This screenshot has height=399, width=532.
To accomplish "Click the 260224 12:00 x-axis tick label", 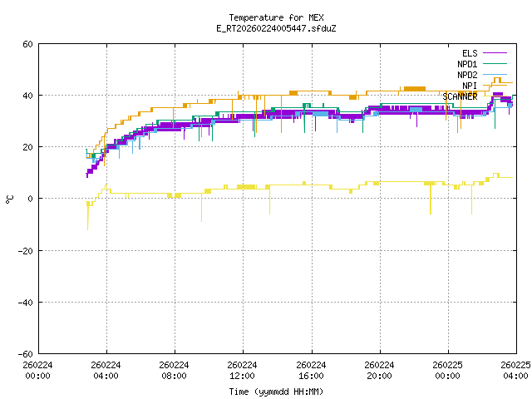I will [x=243, y=370].
